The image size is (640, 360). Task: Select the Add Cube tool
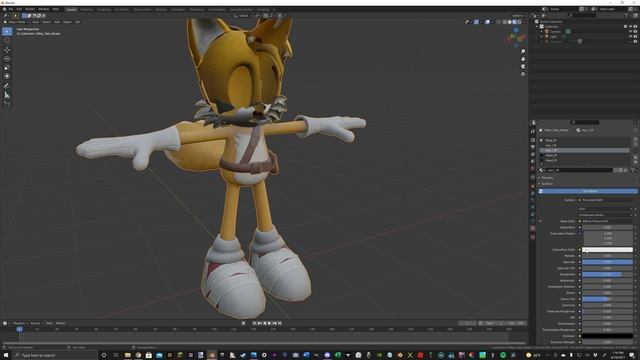click(7, 104)
